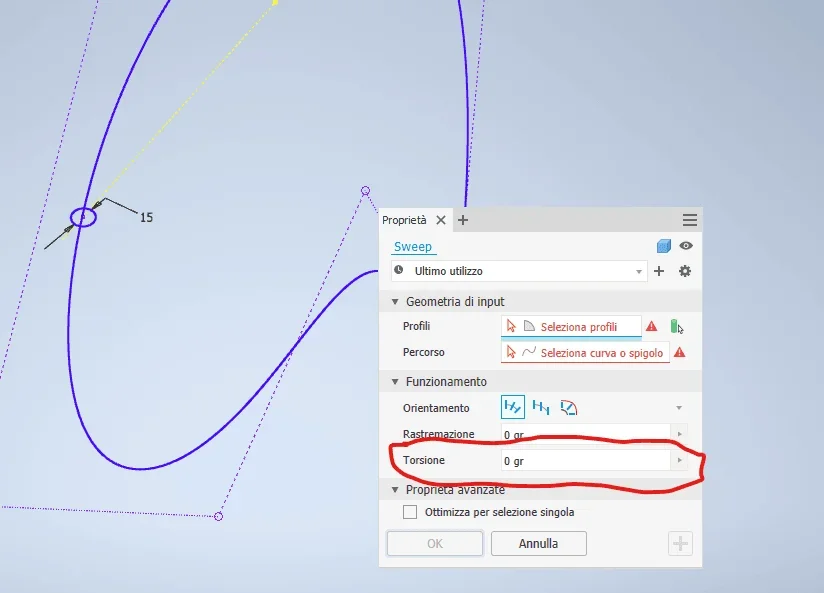Add new panel tab with plus icon
Viewport: 824px width, 593px height.
pos(463,220)
